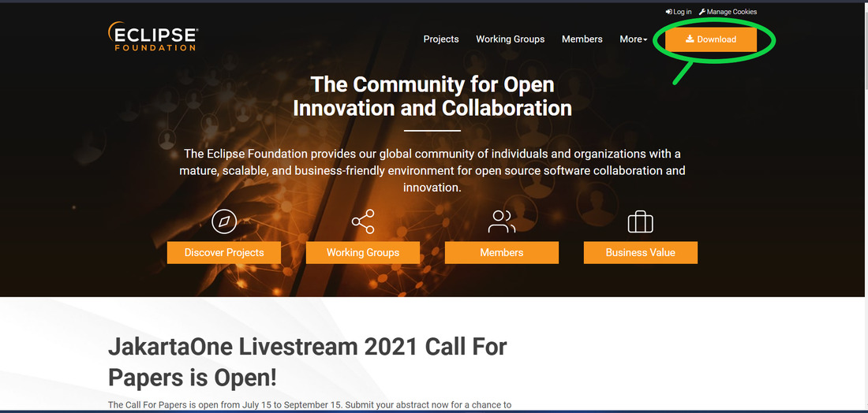Click the share icon above Working Groups

[363, 221]
